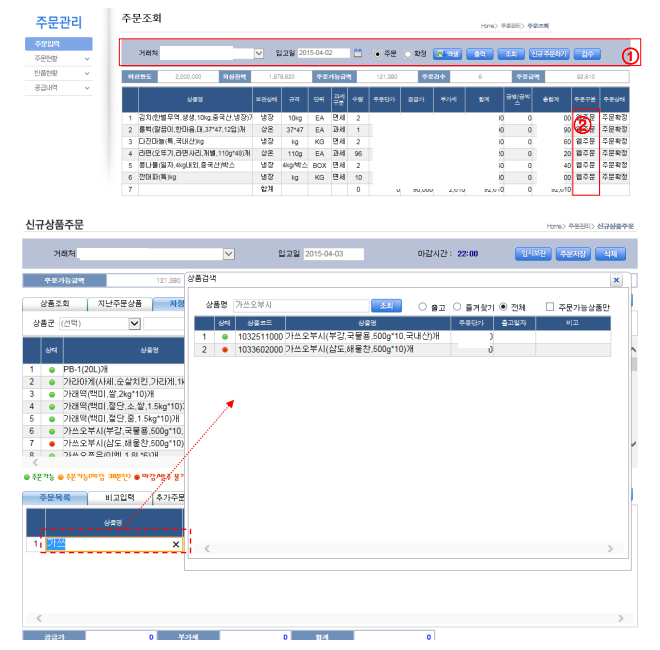This screenshot has height=650, width=660.
Task: Click the 주문구분 column header
Action: click(x=585, y=99)
